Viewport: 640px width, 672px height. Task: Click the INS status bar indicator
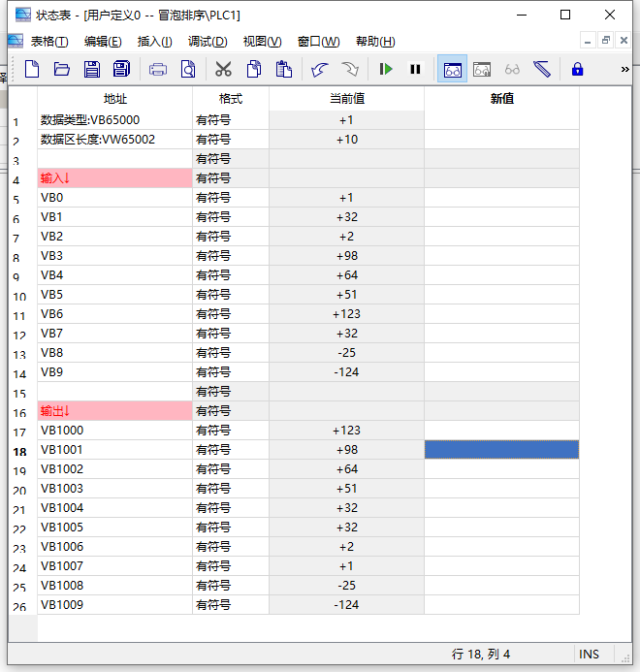pyautogui.click(x=589, y=654)
